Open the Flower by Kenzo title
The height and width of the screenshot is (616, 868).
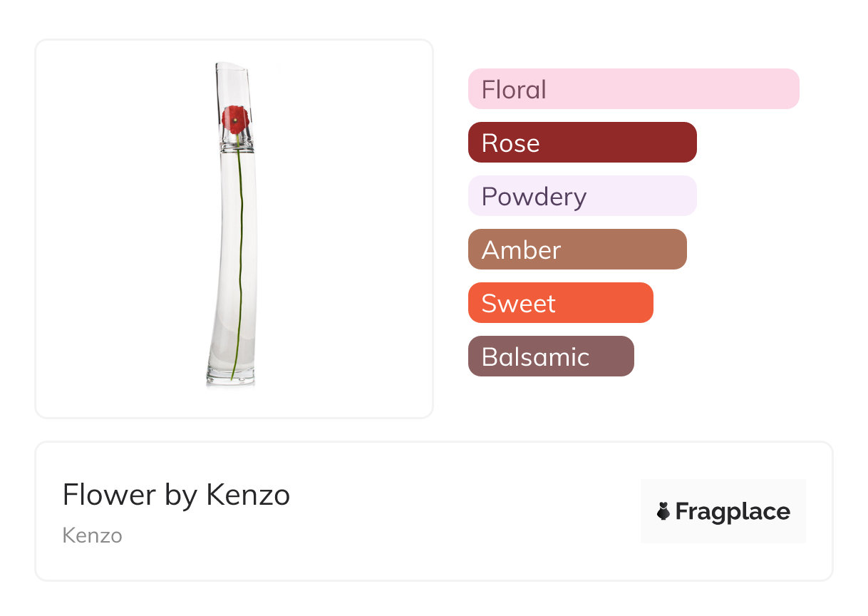(176, 495)
